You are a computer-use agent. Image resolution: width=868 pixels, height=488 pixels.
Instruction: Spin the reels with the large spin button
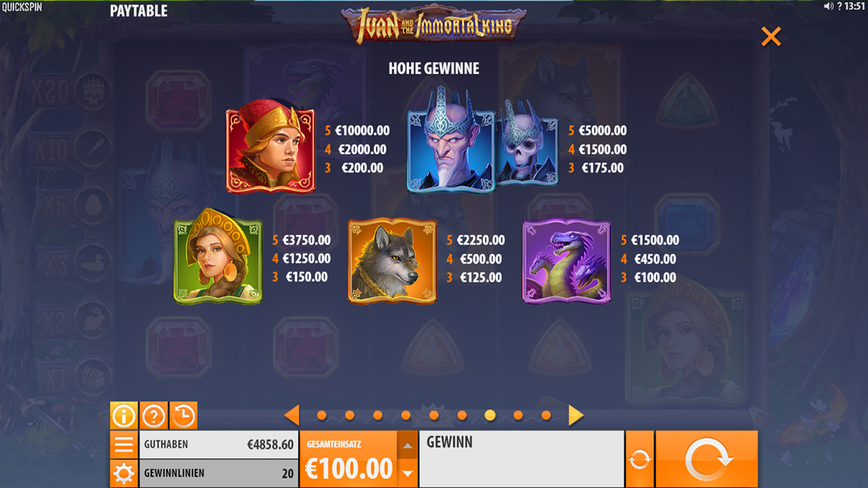pyautogui.click(x=707, y=459)
